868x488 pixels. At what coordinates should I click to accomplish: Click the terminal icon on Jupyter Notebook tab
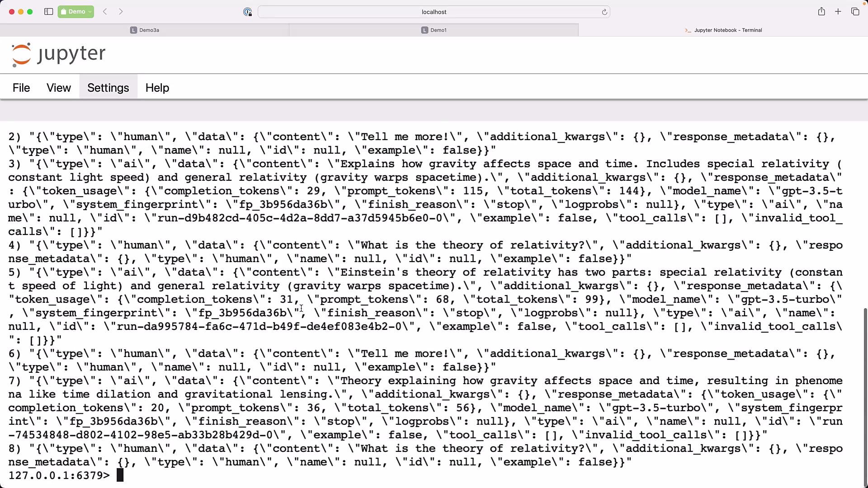688,30
